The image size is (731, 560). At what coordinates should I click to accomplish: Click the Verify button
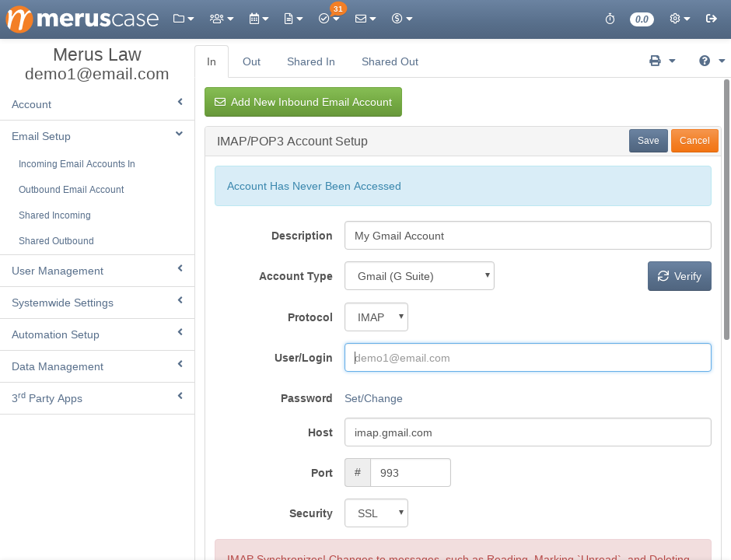pos(679,276)
